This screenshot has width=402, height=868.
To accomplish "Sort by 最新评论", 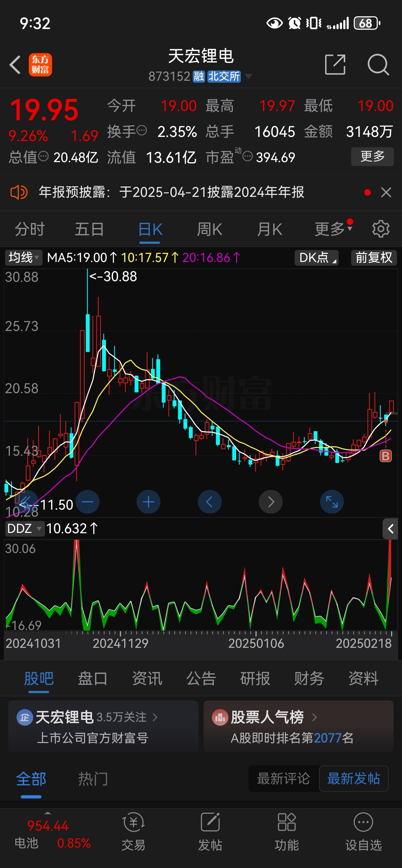I will click(283, 779).
